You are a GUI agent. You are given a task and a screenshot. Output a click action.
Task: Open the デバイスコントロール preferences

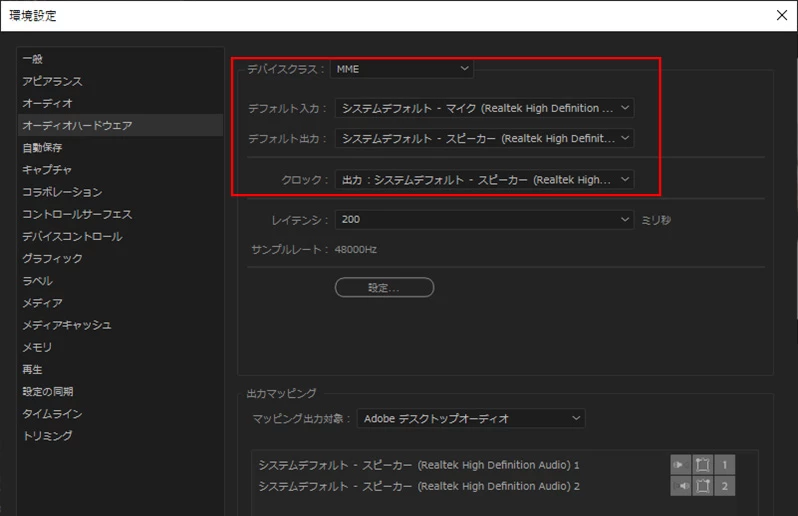(120, 236)
